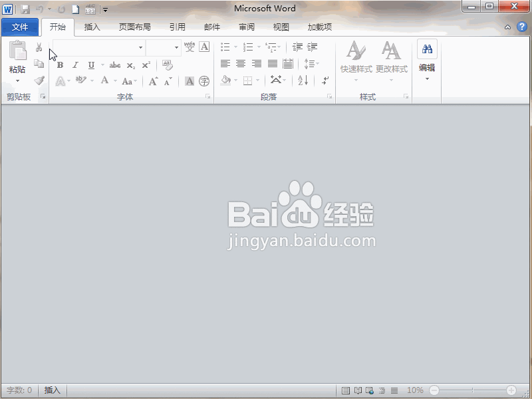Click the increase indent icon
This screenshot has width=532, height=399.
pos(312,47)
